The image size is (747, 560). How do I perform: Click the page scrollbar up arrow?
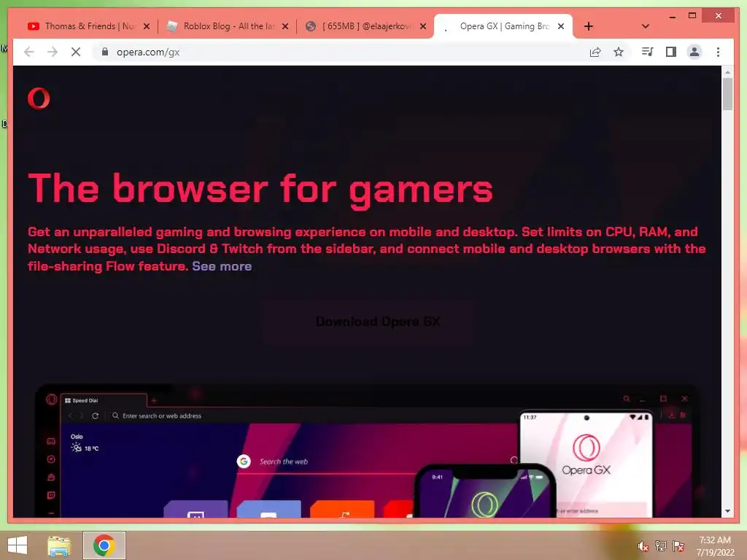click(x=727, y=71)
